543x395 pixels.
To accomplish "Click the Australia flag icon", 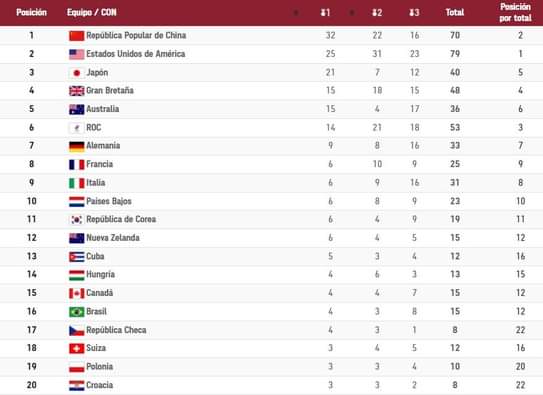I will [77, 109].
